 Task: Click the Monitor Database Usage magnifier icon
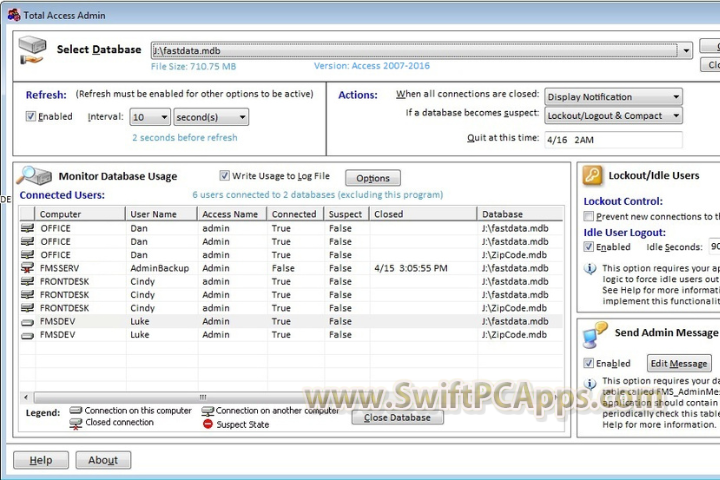click(34, 176)
